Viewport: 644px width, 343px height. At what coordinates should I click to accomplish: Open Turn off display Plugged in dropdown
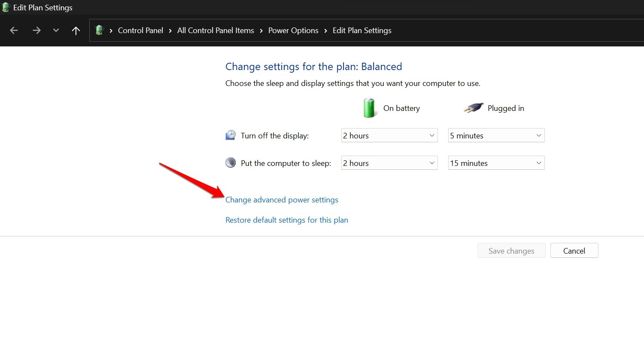click(x=496, y=135)
